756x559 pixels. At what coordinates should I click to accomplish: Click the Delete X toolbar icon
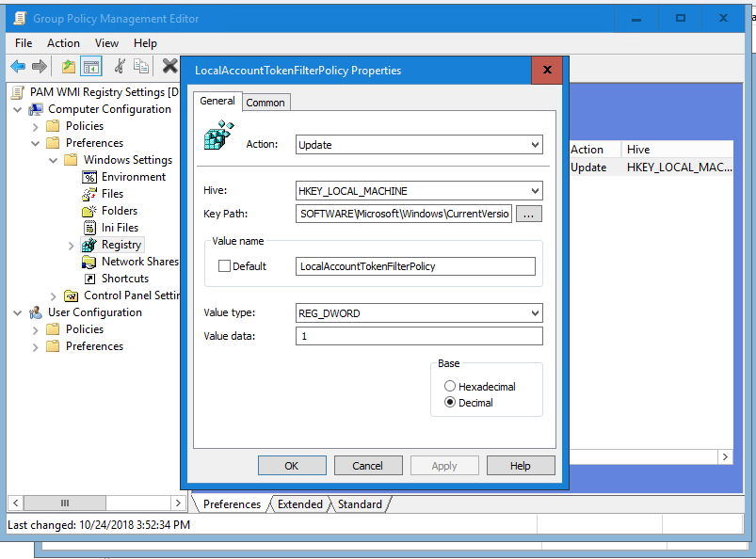(169, 66)
